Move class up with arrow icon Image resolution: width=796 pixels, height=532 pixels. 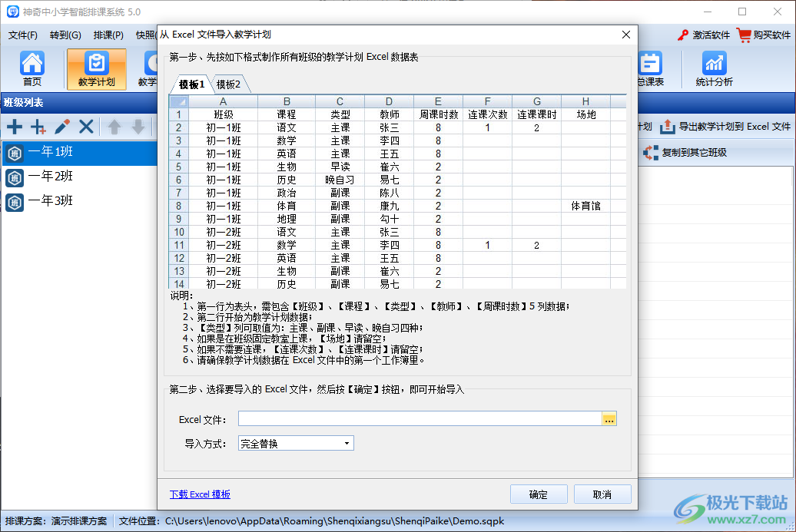(114, 126)
